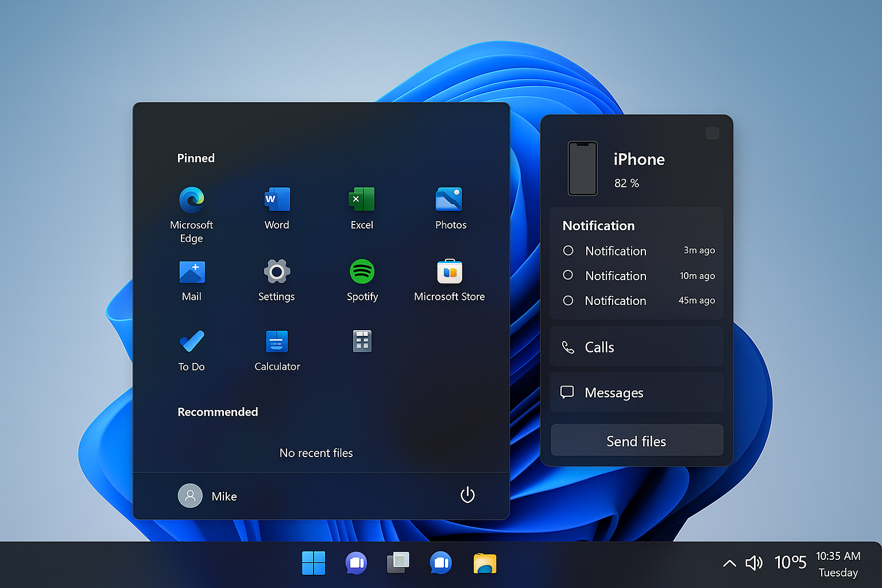Click the iPhone device name
This screenshot has height=588, width=882.
[x=639, y=159]
